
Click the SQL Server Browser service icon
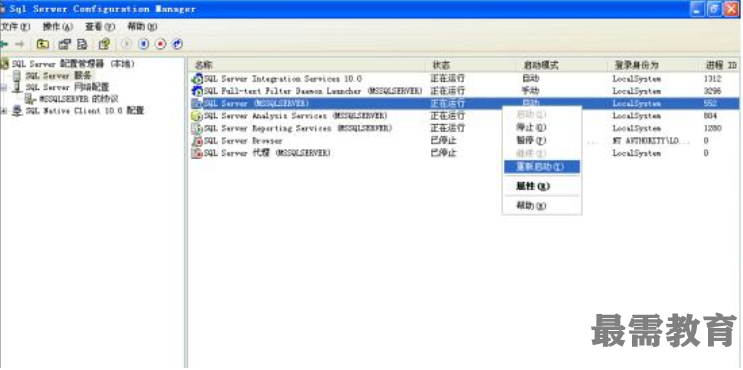coord(197,141)
